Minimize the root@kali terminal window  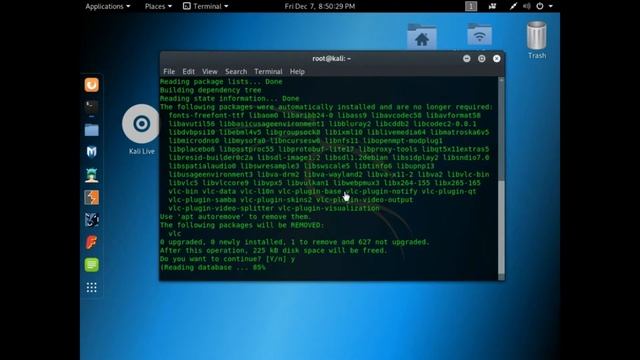pos(467,58)
